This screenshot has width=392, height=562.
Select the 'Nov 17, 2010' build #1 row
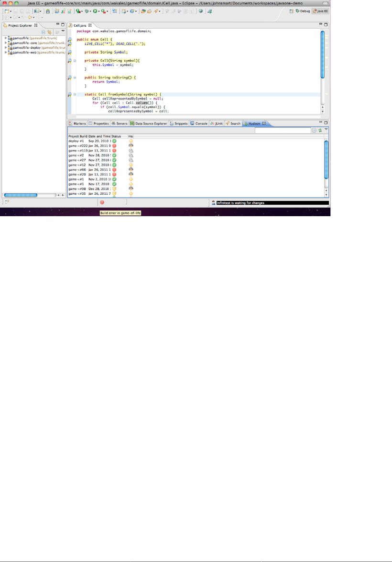pos(196,184)
